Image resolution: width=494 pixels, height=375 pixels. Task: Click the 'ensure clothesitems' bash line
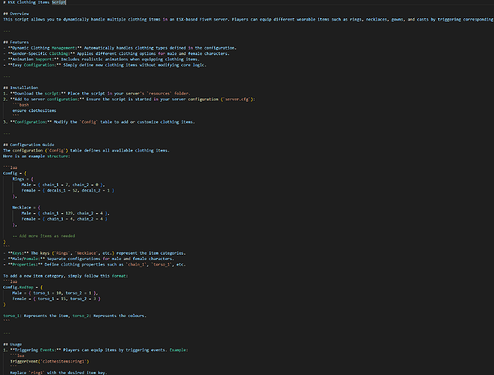pyautogui.click(x=34, y=111)
